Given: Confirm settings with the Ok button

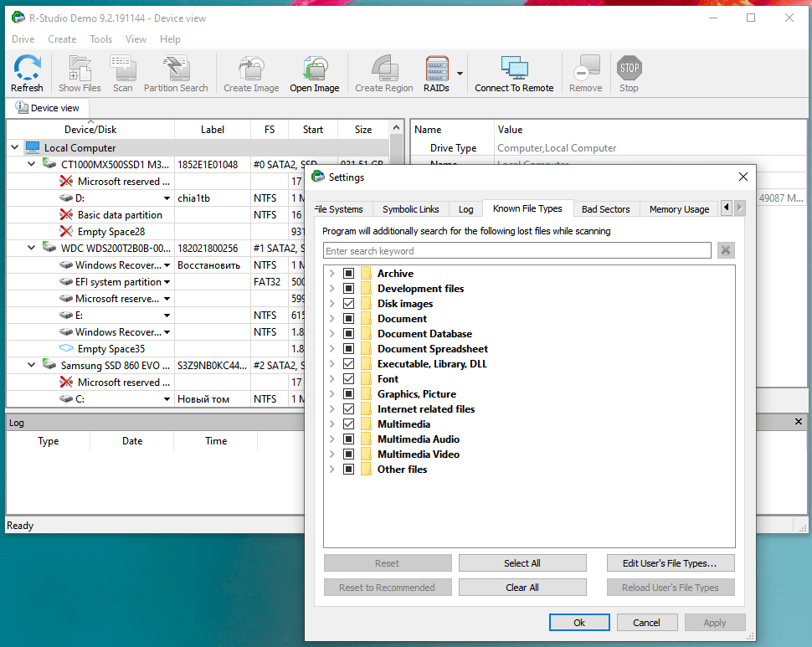Looking at the screenshot, I should click(579, 622).
